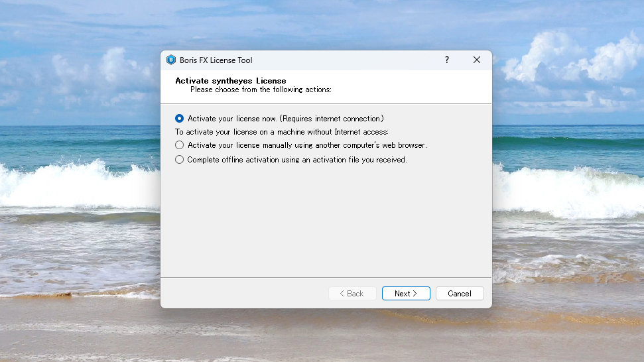Click the 'Activate syntheyes License' heading

(230, 81)
